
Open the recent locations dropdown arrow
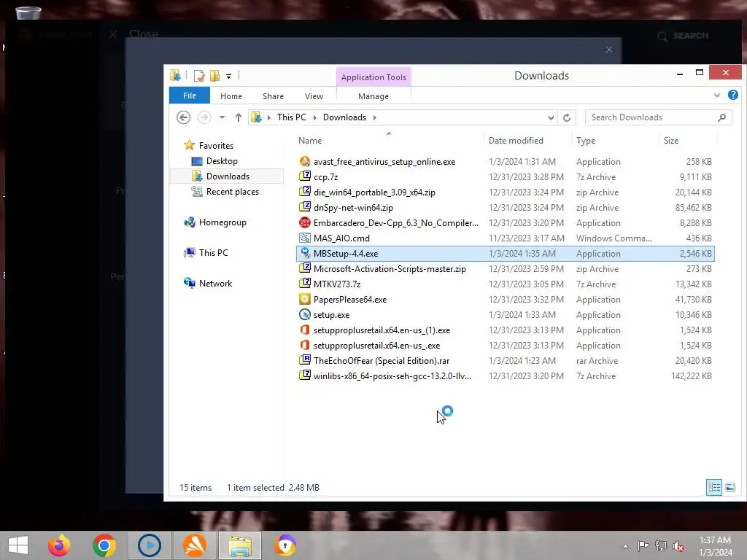(x=222, y=117)
